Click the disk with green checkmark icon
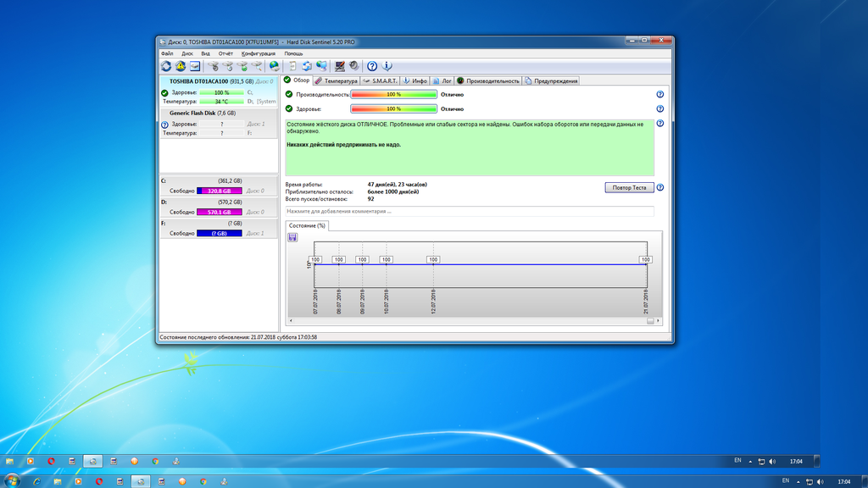Image resolution: width=868 pixels, height=488 pixels. [242, 66]
